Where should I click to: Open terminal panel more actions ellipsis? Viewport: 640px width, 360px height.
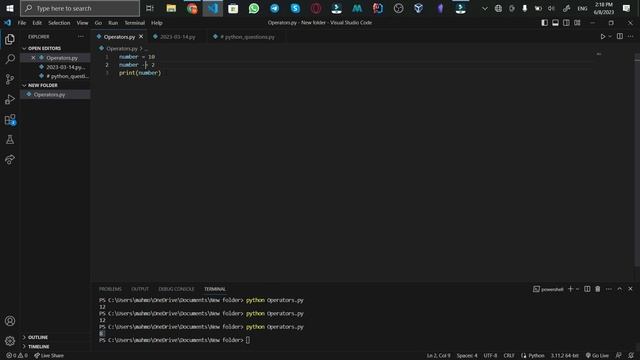(x=609, y=289)
